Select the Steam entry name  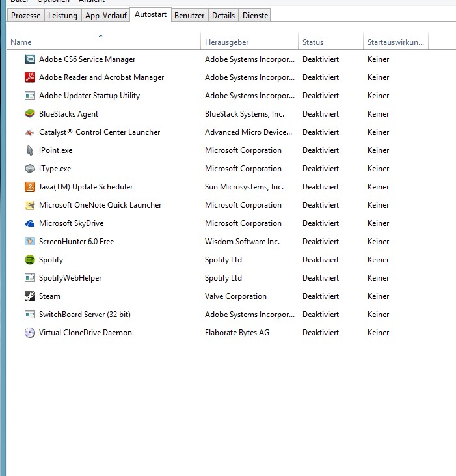(49, 296)
